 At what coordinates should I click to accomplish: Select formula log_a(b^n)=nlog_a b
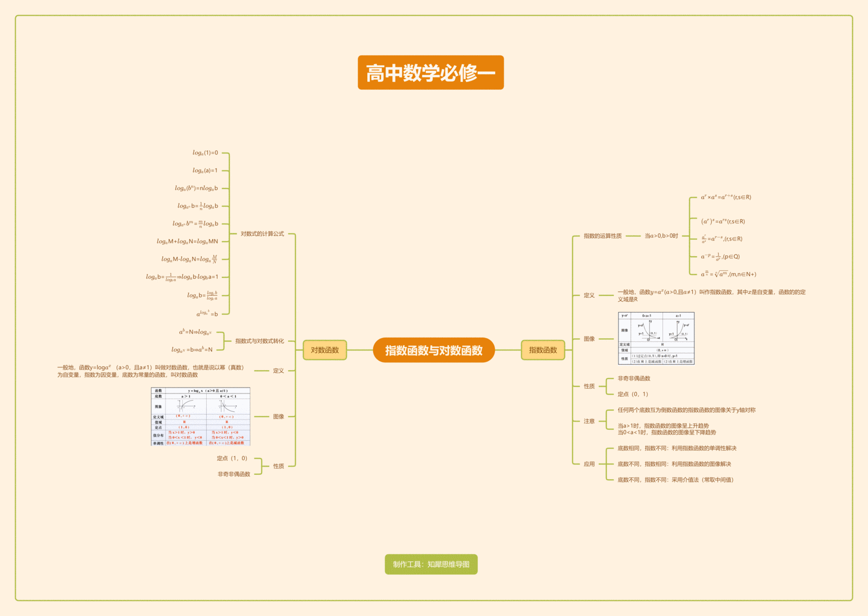pyautogui.click(x=196, y=188)
